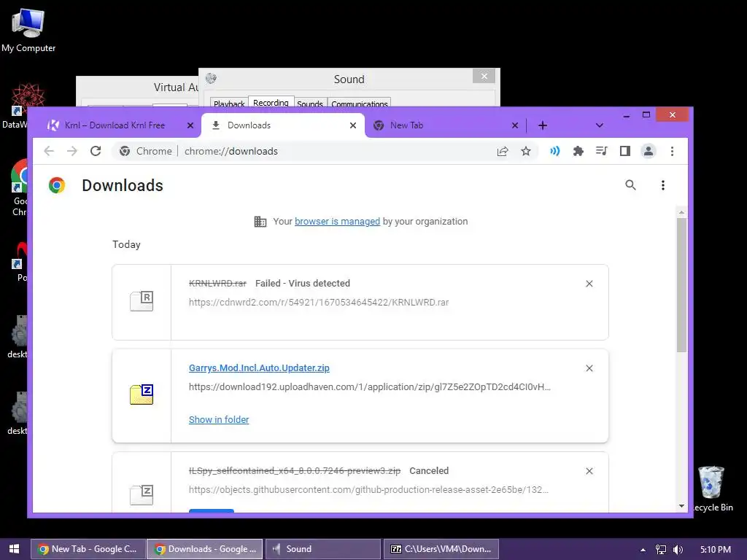Show hidden tray icons arrow

(x=643, y=550)
